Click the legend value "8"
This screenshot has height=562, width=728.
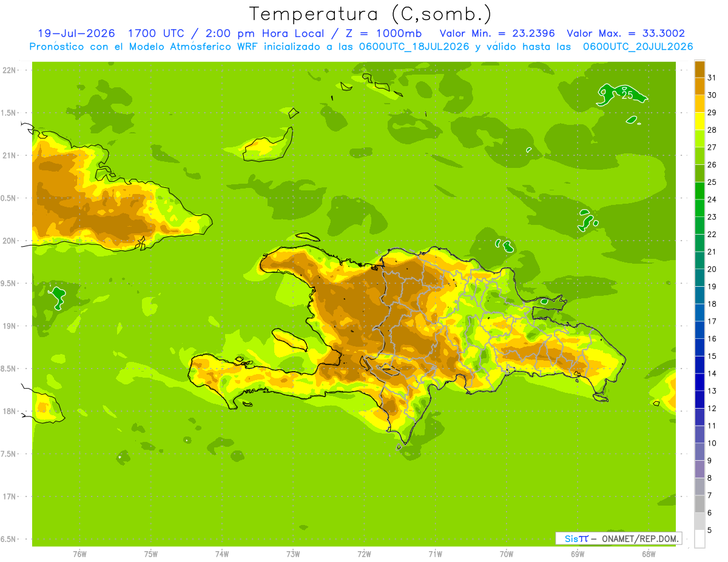coord(710,478)
